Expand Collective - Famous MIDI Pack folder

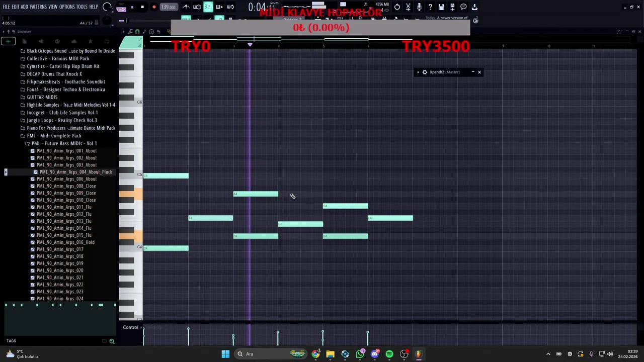click(x=55, y=59)
